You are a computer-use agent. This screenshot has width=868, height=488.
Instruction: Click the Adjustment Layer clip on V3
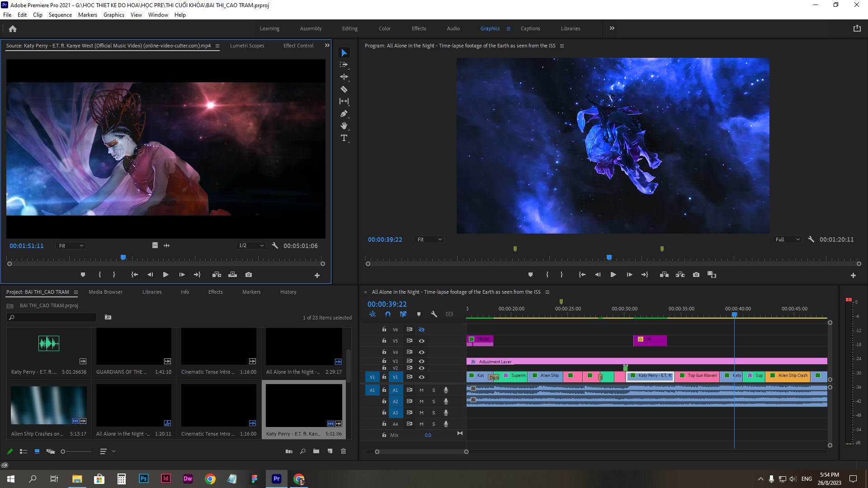coord(646,361)
